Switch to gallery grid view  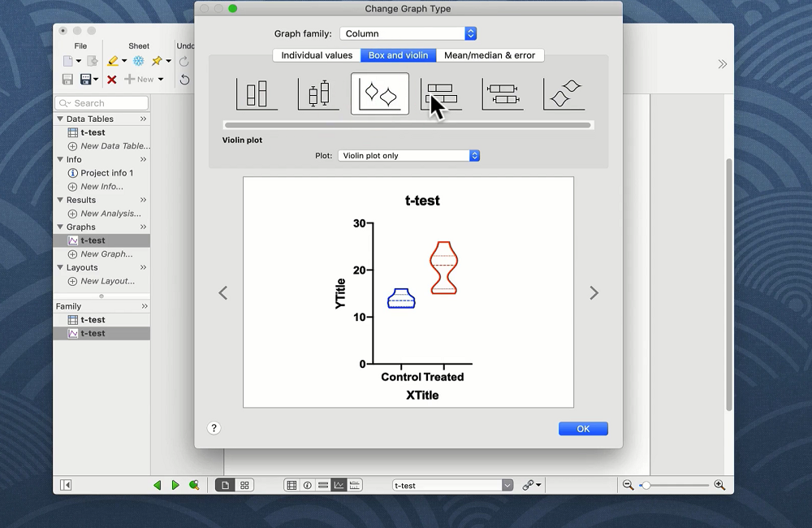244,485
